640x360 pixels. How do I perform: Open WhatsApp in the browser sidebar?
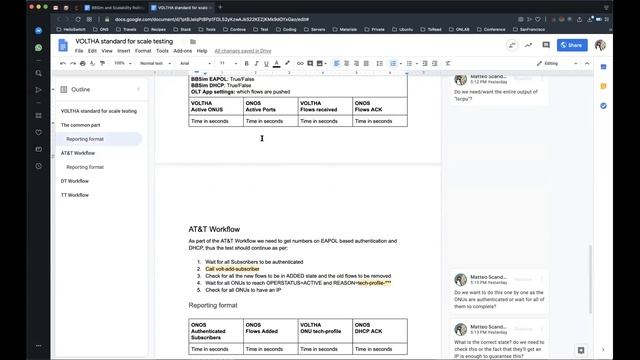click(x=38, y=48)
